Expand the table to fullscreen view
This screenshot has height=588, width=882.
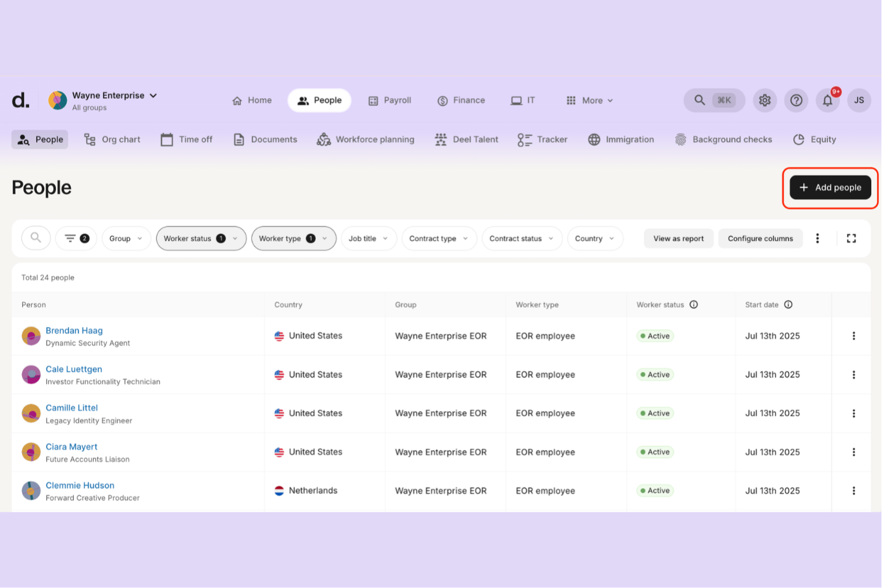tap(851, 238)
